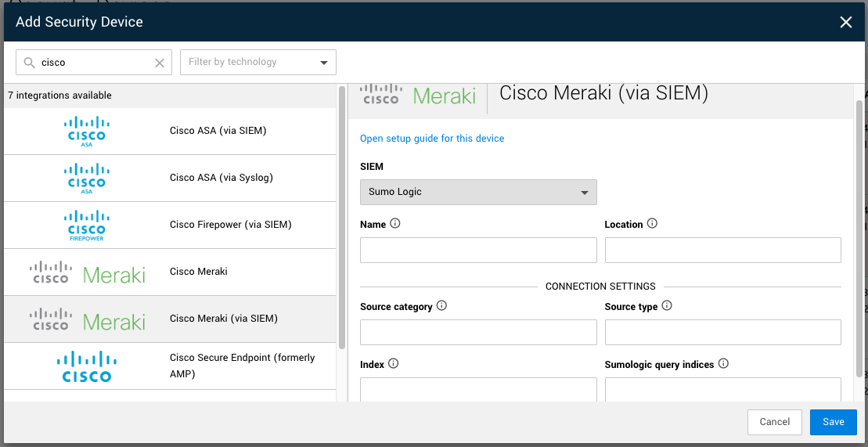
Task: Click the Cisco ASA via SIEM logo
Action: tap(86, 132)
